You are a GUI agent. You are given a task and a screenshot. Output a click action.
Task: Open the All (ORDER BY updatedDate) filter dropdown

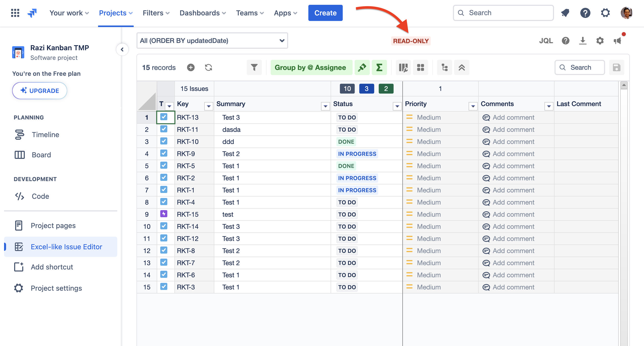212,41
